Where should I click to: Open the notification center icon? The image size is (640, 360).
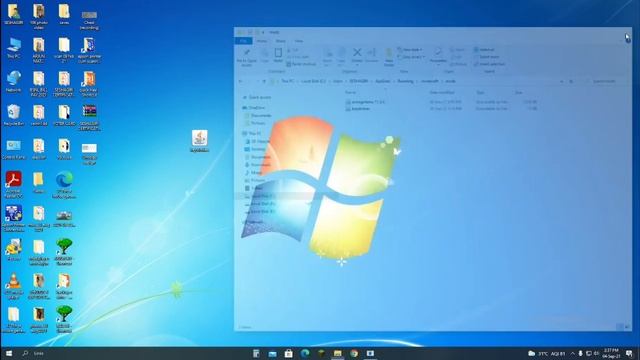tap(629, 353)
